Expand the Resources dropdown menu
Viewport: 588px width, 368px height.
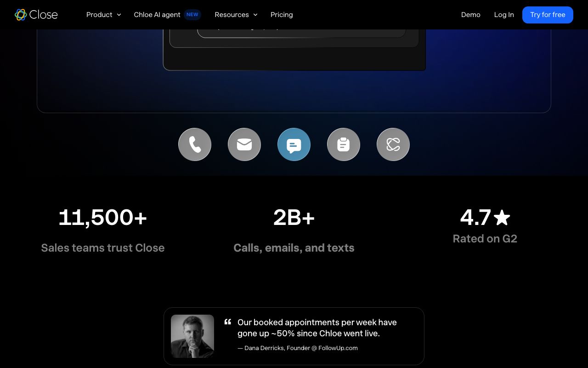click(236, 15)
